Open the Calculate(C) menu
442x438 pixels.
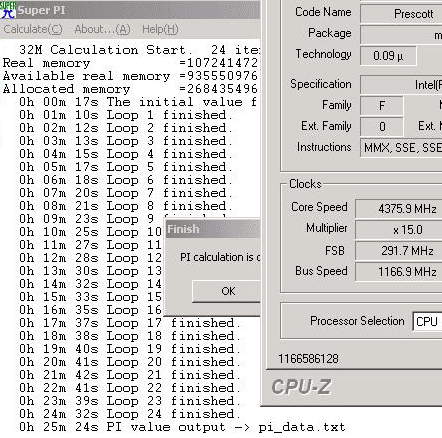(x=33, y=29)
